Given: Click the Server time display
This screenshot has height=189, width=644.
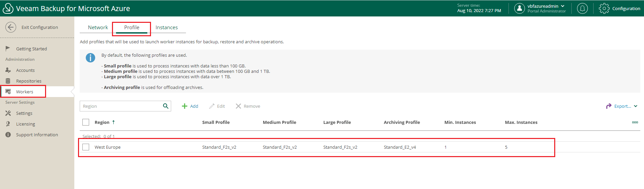Looking at the screenshot, I should (479, 8).
